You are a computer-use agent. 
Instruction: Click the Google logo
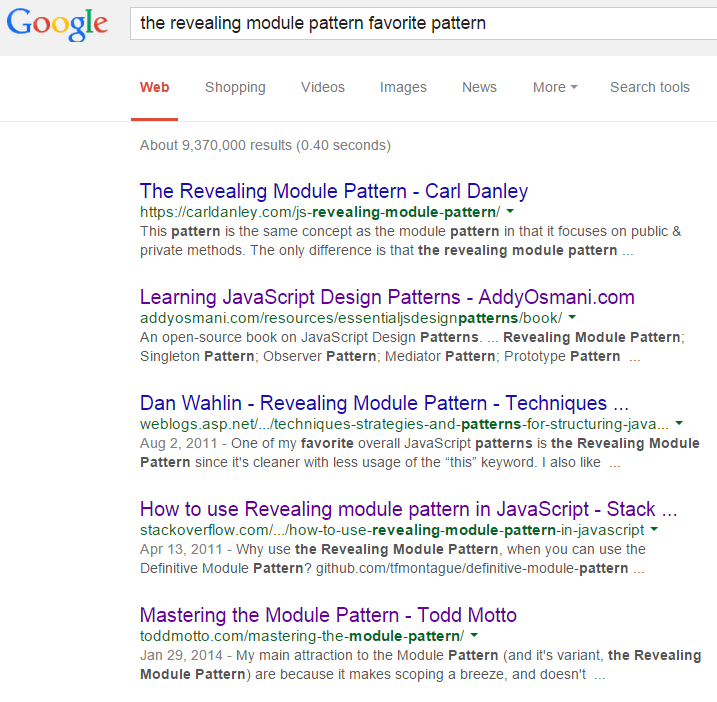[57, 24]
